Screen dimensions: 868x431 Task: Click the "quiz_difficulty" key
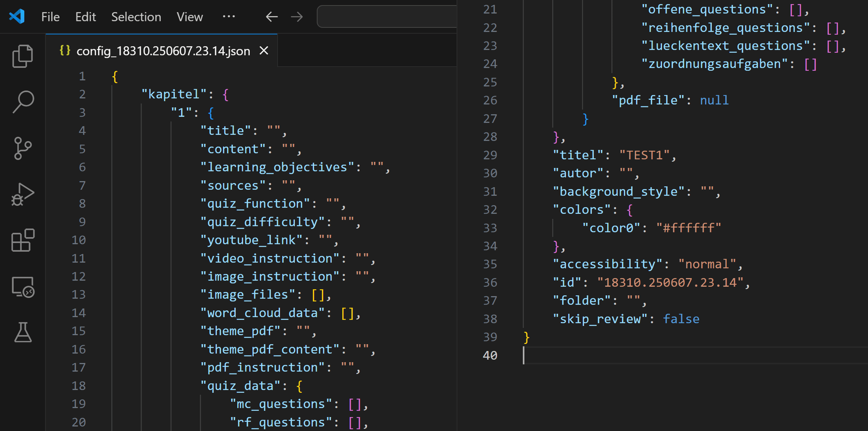tap(263, 222)
